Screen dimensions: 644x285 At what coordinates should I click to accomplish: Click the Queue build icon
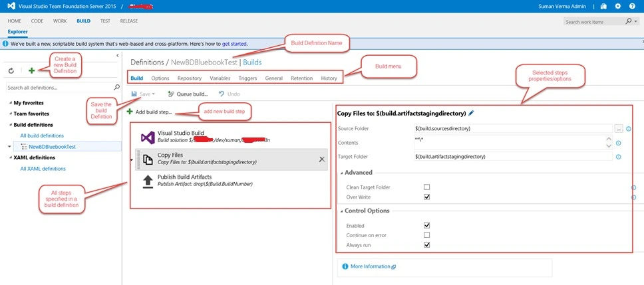click(x=171, y=94)
